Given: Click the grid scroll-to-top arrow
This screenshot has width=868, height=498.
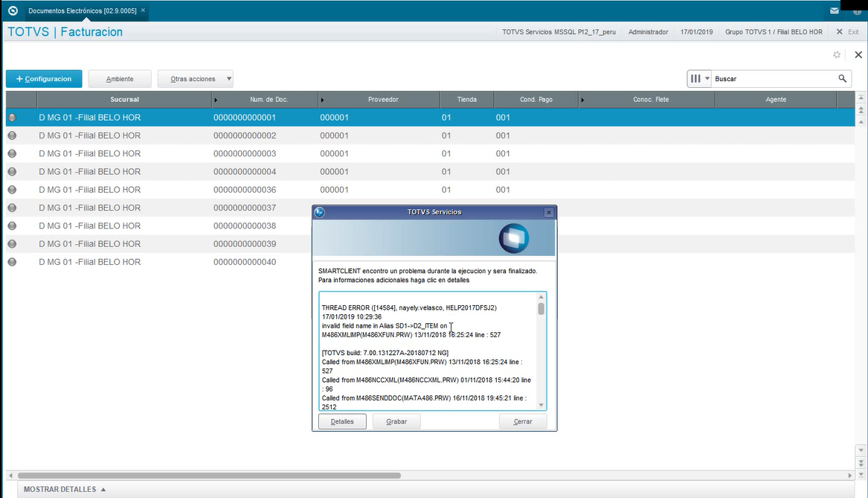Looking at the screenshot, I should pos(861,98).
